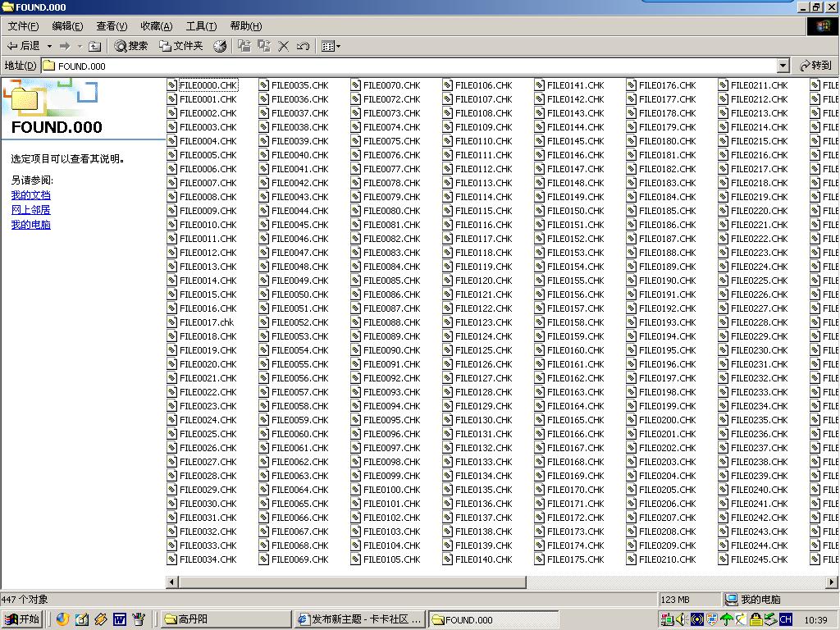The width and height of the screenshot is (840, 630).
Task: Click the icon of FILE0034.CHK
Action: coord(171,559)
